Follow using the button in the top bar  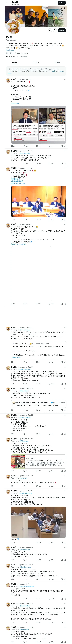pyautogui.click(x=62, y=3)
